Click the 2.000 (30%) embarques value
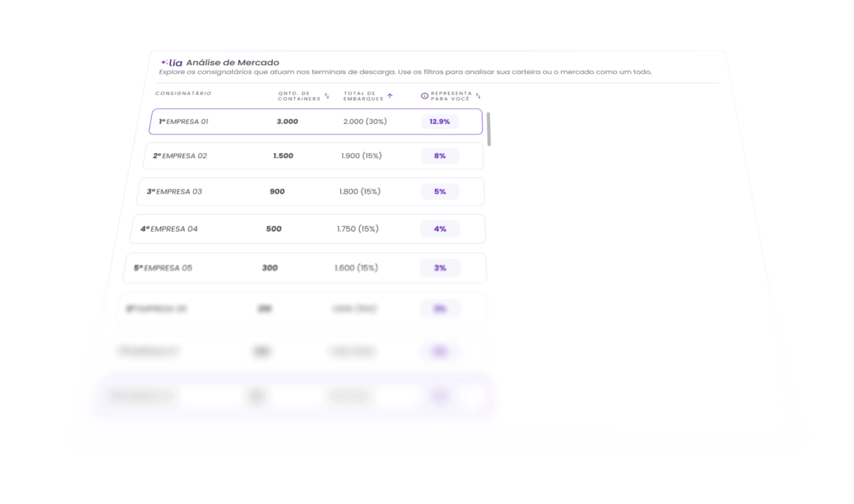Screen dimensions: 854x504 365,122
